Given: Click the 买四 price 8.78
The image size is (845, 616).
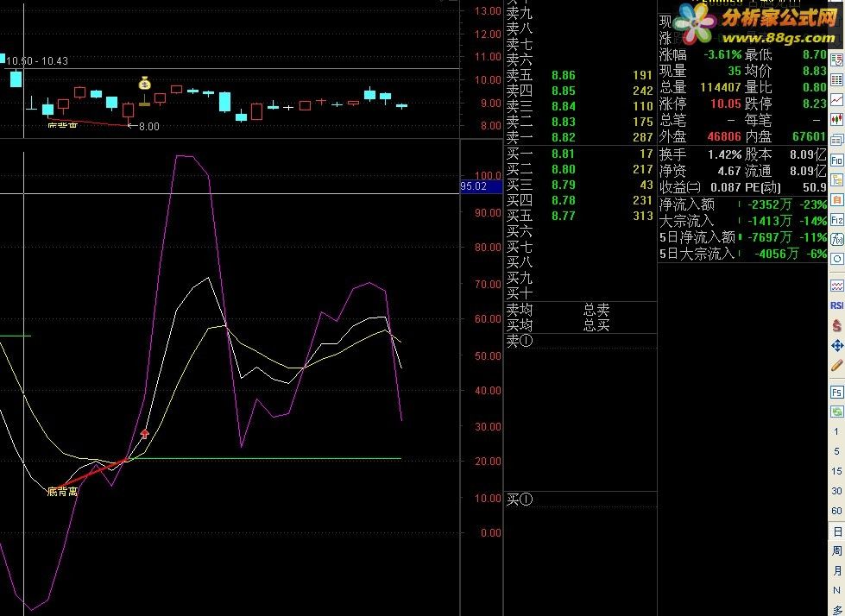Looking at the screenshot, I should pos(563,200).
